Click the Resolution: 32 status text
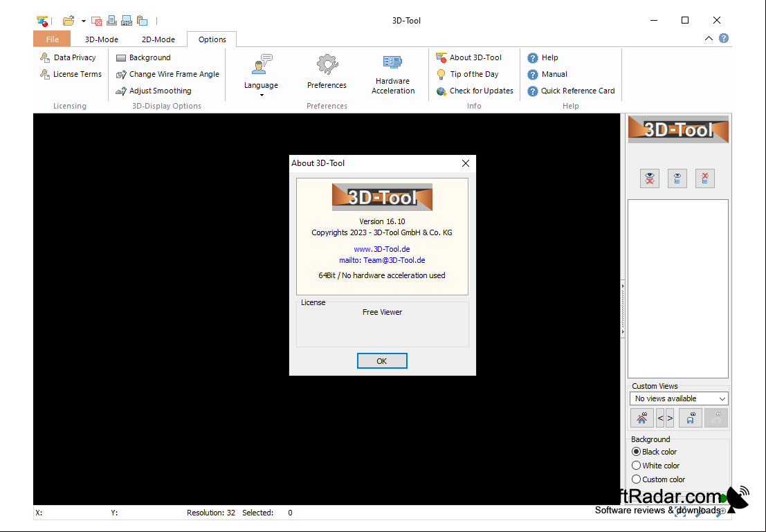Screen dimensions: 766x532 [x=211, y=513]
